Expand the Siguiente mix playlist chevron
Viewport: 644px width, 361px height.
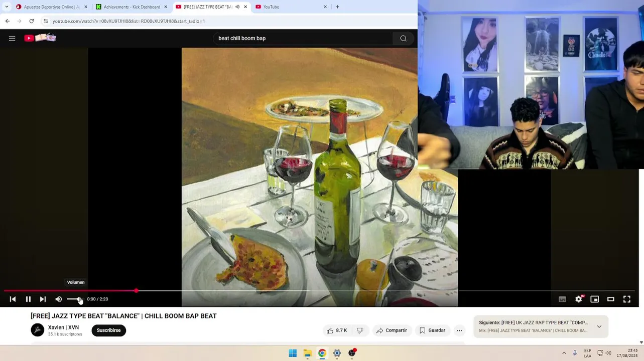(x=599, y=326)
